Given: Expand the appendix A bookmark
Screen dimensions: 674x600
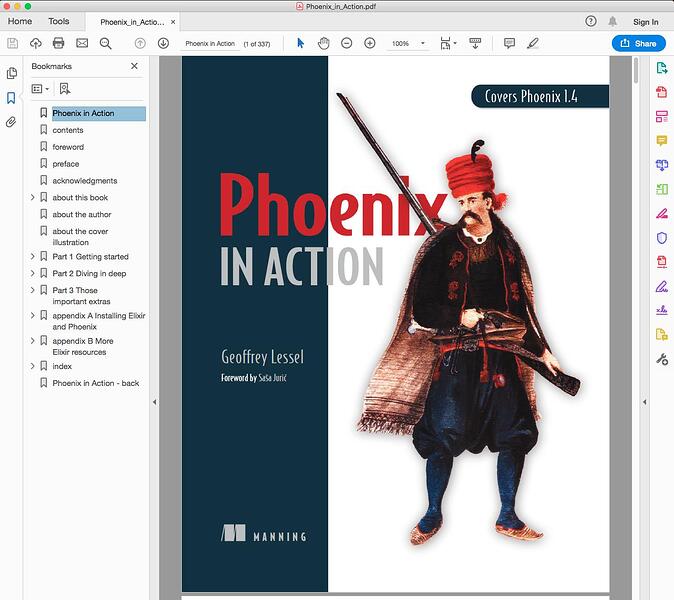Looking at the screenshot, I should point(33,315).
